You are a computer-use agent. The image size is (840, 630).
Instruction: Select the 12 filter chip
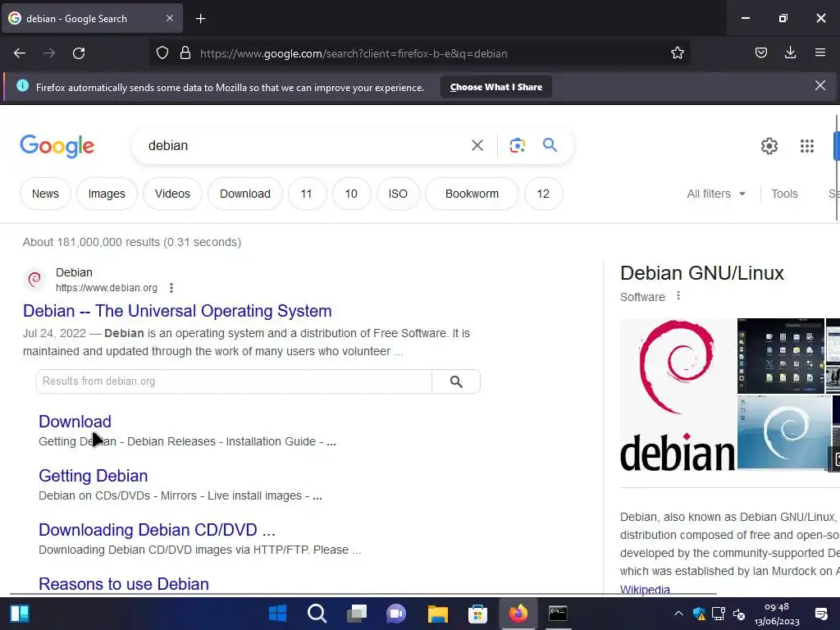(543, 194)
